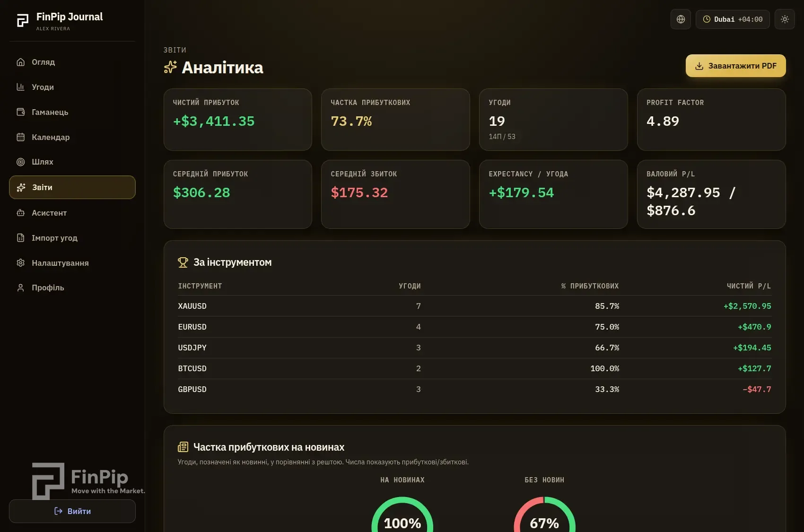Screen dimensions: 804x532
Task: Open the Гаманець sidebar item
Action: coord(72,112)
